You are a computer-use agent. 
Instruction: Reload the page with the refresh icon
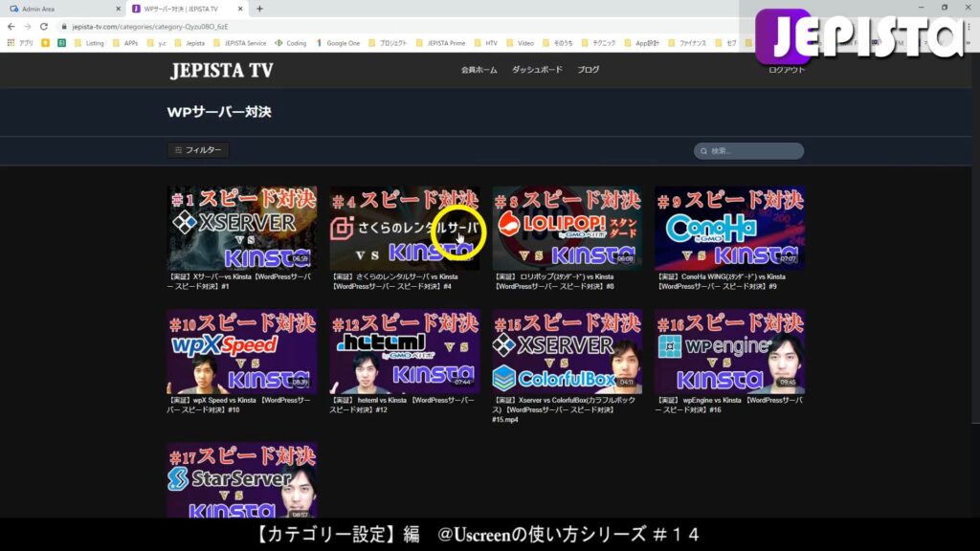44,27
